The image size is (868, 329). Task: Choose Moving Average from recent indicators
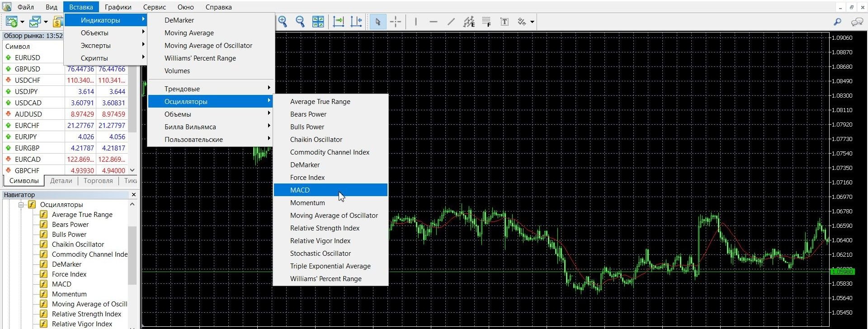click(x=211, y=33)
